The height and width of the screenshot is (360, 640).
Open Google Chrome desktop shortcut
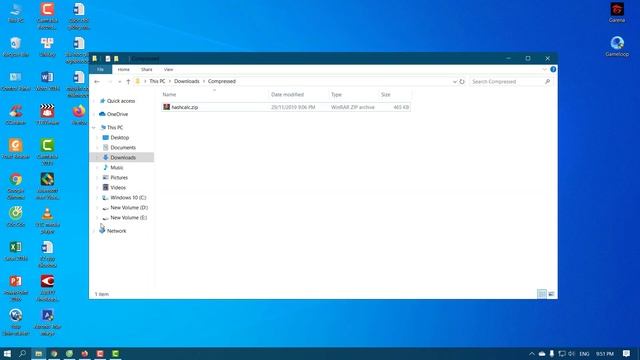coord(16,186)
